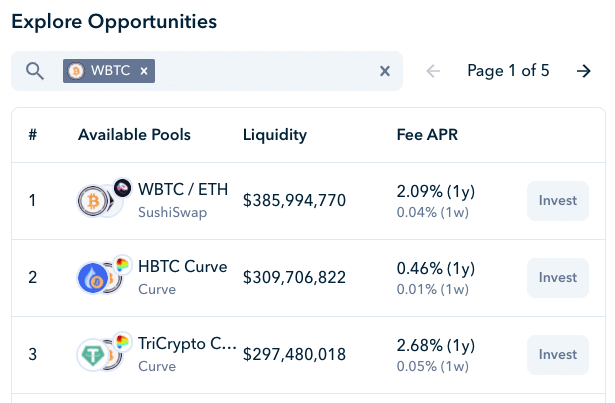The width and height of the screenshot is (615, 403).
Task: Click the HBTC Curve pool token icon
Action: (x=93, y=278)
